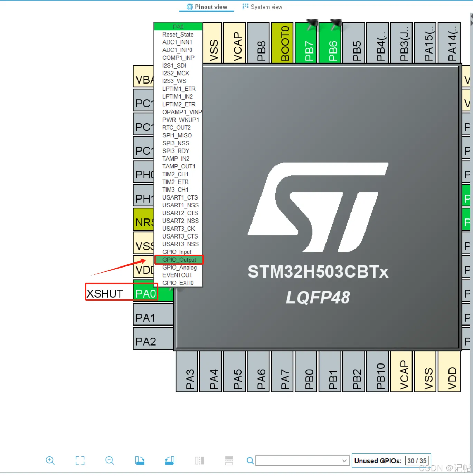The width and height of the screenshot is (473, 476).
Task: Set PA0 to GPIO_Output
Action: click(x=179, y=260)
